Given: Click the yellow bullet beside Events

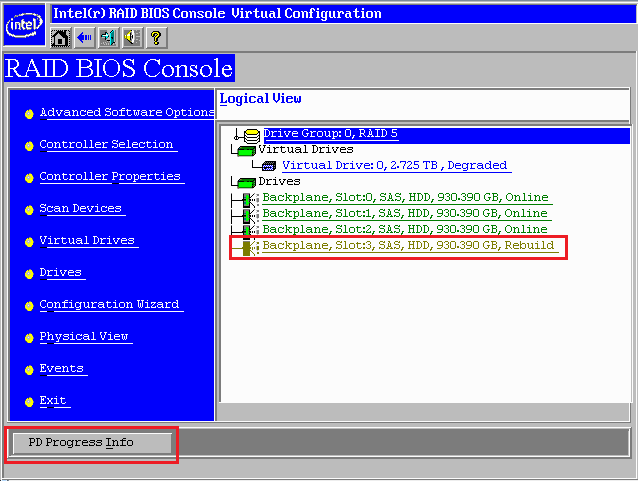Looking at the screenshot, I should (x=29, y=370).
